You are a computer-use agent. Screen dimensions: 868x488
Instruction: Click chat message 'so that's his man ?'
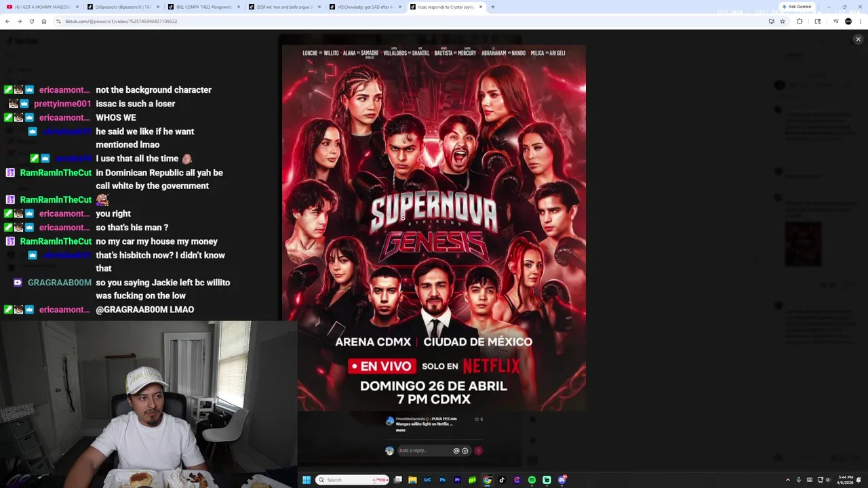click(132, 227)
